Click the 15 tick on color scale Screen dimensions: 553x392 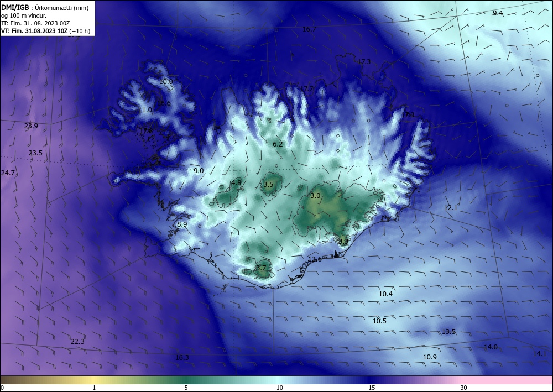[372, 388]
